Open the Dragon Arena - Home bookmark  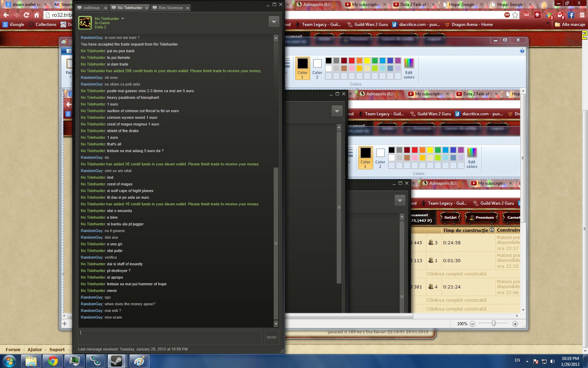coord(472,25)
